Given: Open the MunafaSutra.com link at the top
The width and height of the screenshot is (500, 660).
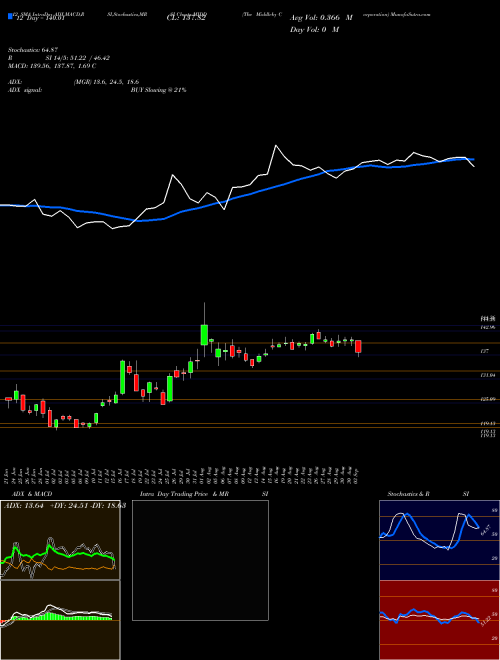Looking at the screenshot, I should (x=412, y=14).
